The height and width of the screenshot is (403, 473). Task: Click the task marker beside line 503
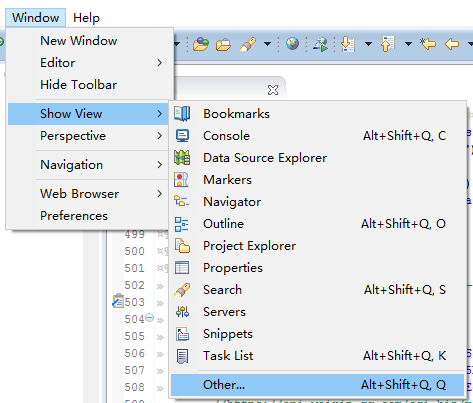pyautogui.click(x=118, y=301)
